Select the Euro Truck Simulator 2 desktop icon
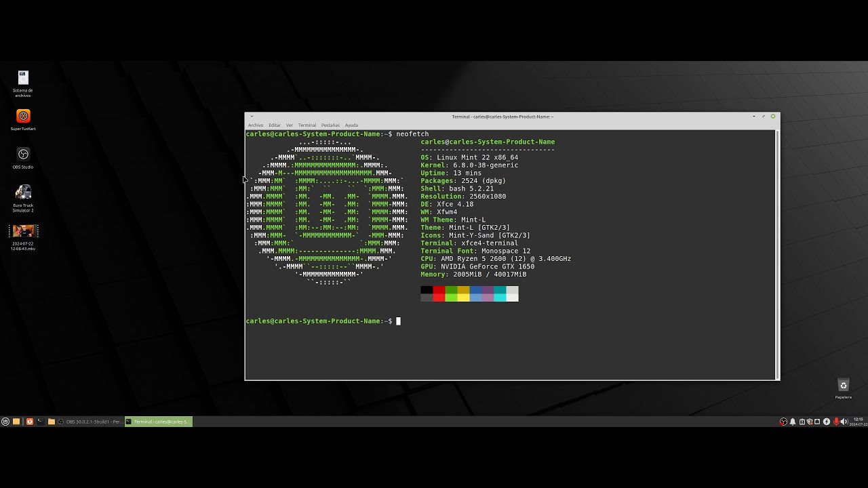The width and height of the screenshot is (868, 488). point(23,198)
